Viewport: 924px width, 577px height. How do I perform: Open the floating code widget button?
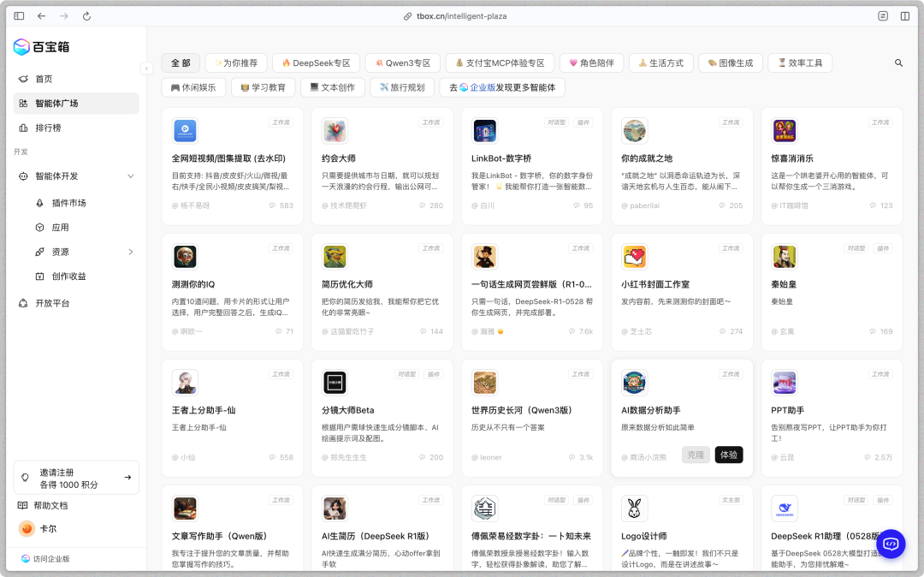click(x=891, y=544)
